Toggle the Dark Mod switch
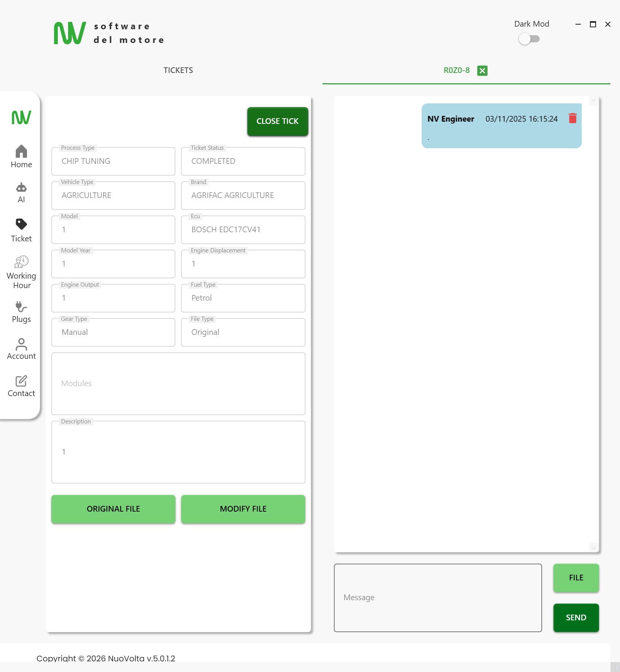 (529, 39)
